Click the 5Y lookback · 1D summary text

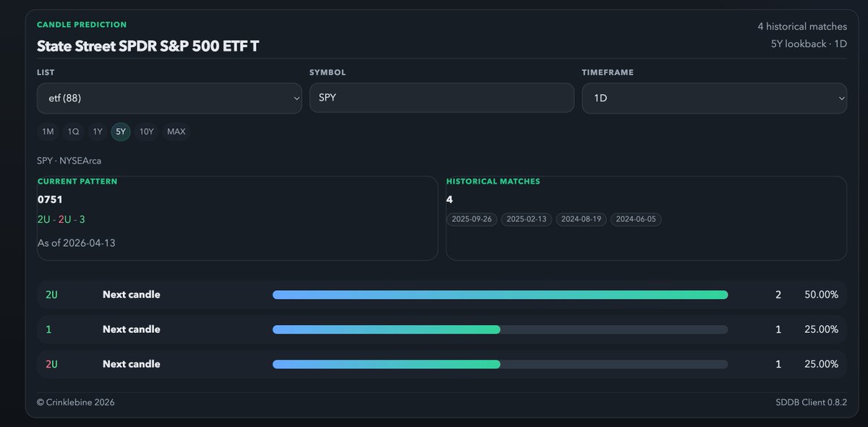click(x=809, y=43)
